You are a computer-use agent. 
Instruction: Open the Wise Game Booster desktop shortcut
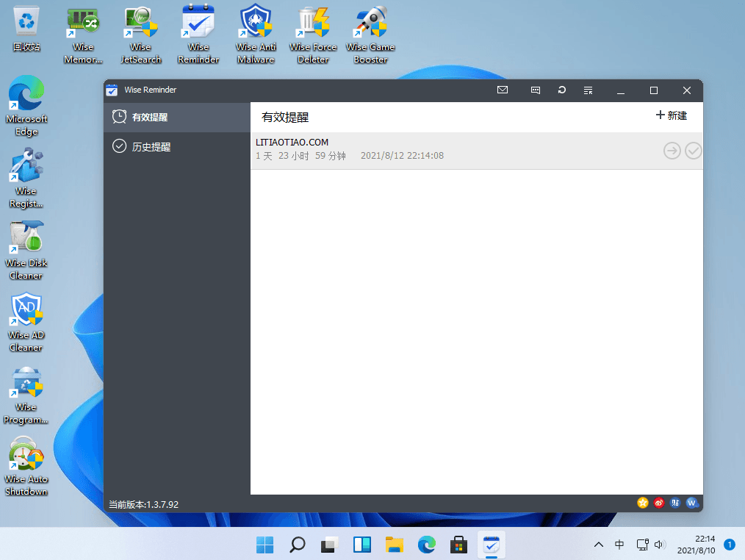coord(370,35)
